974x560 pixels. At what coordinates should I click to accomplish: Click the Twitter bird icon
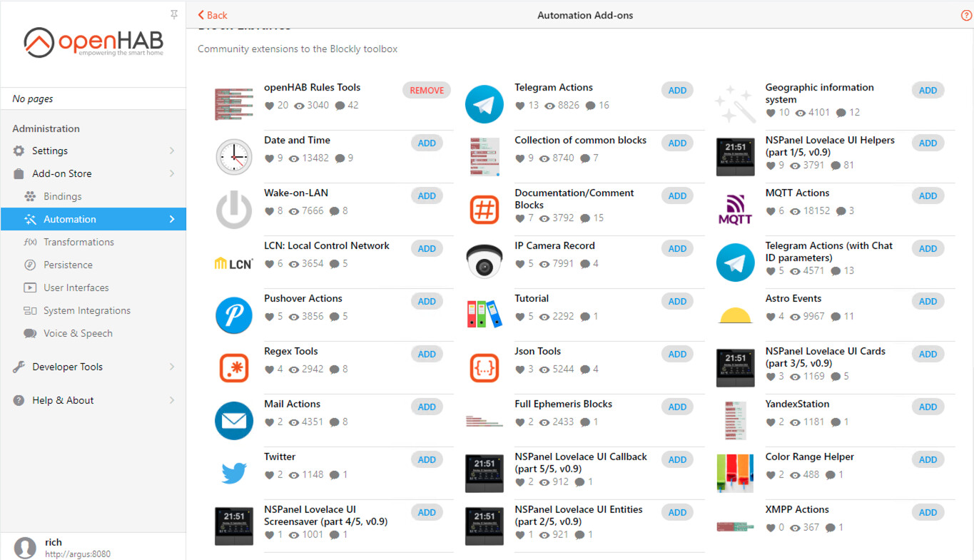coord(234,473)
